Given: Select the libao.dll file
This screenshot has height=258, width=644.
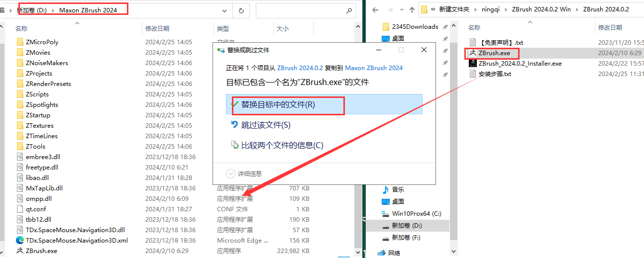Looking at the screenshot, I should tap(37, 177).
